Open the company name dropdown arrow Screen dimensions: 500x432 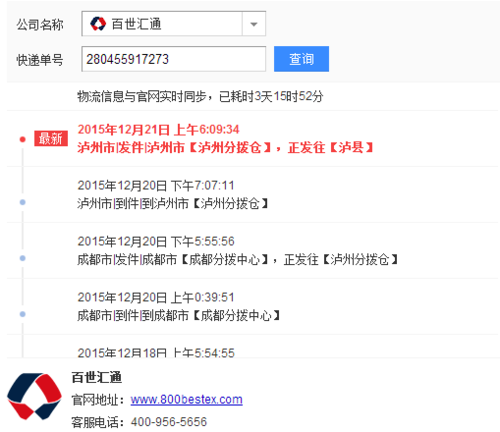tap(254, 24)
